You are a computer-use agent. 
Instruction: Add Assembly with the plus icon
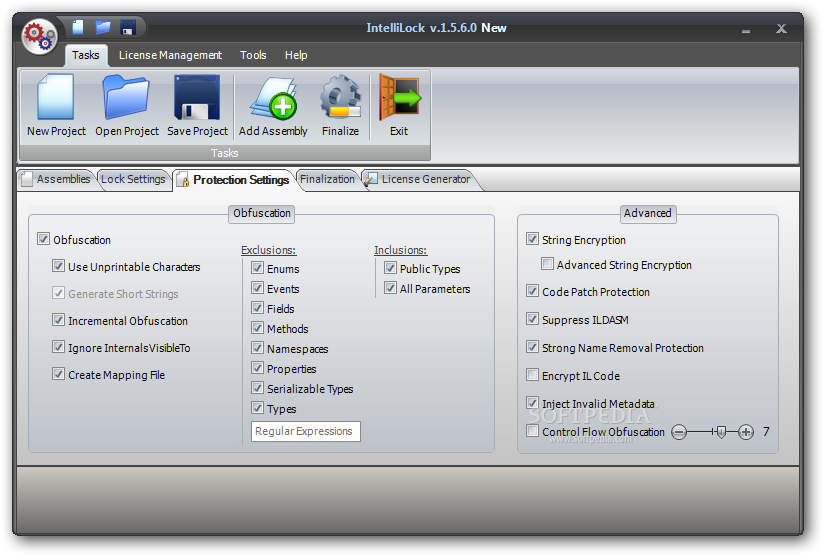click(273, 106)
